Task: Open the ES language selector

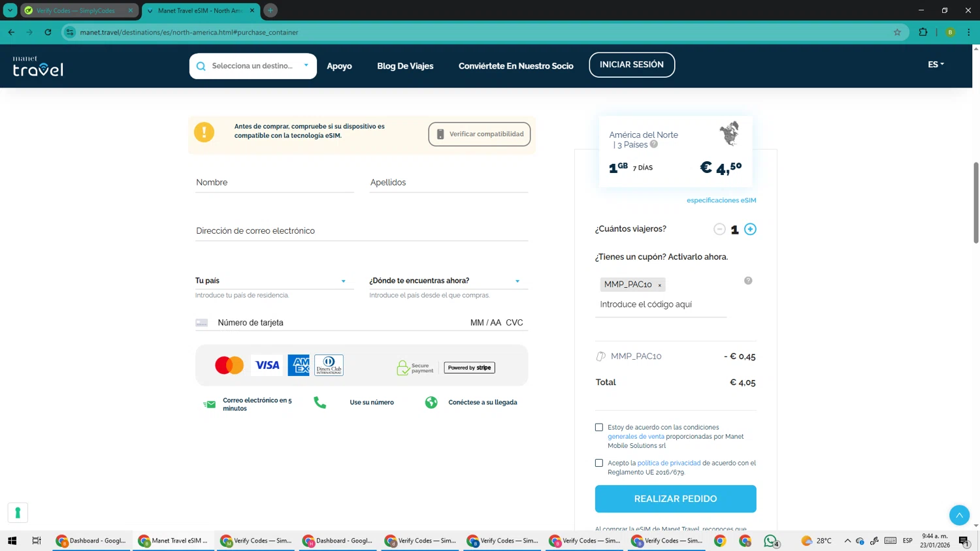Action: [x=936, y=65]
